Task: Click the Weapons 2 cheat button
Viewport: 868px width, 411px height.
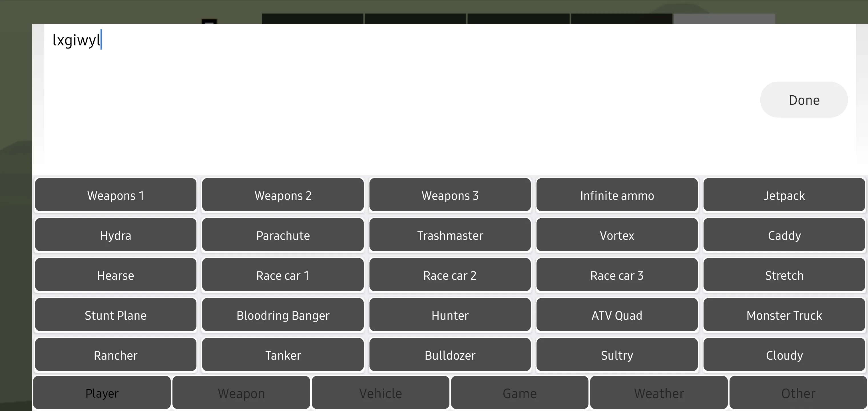Action: 282,195
